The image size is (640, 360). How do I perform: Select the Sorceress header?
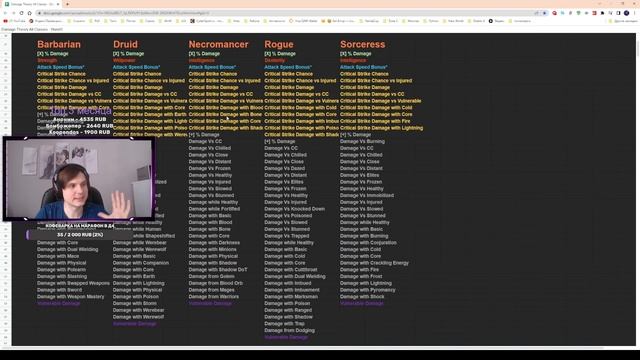pos(362,44)
